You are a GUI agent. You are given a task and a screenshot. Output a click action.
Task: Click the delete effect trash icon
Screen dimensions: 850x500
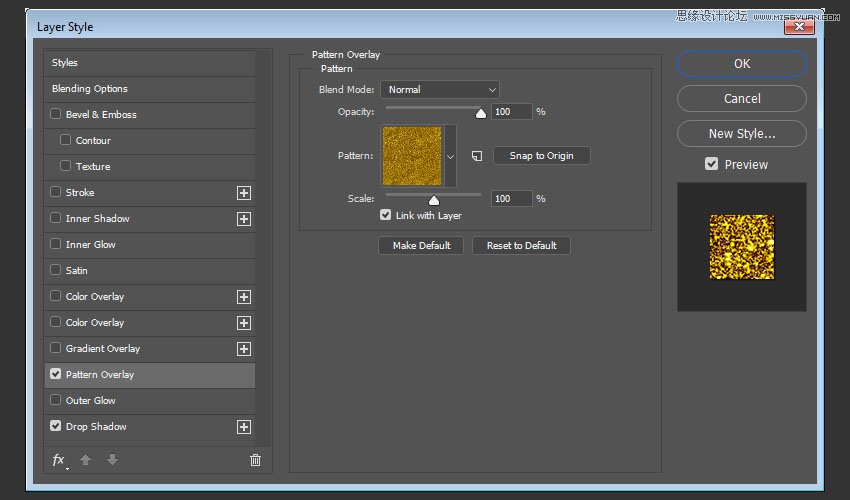pyautogui.click(x=255, y=460)
